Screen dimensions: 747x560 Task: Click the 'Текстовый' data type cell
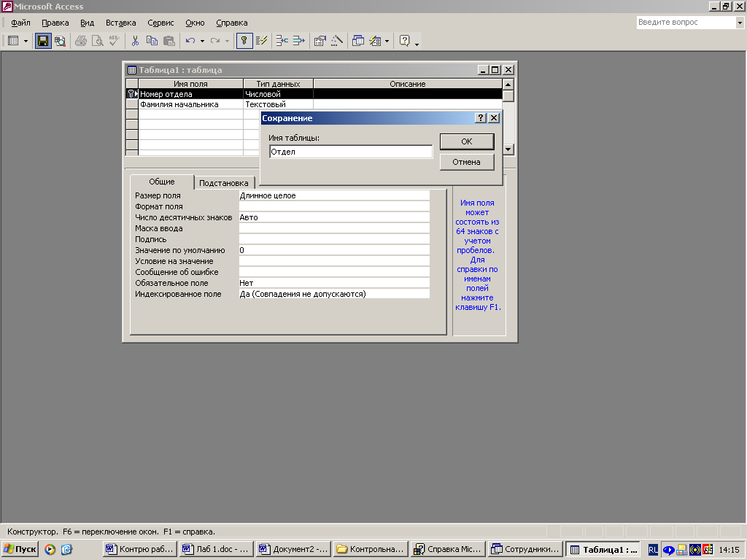pyautogui.click(x=278, y=104)
